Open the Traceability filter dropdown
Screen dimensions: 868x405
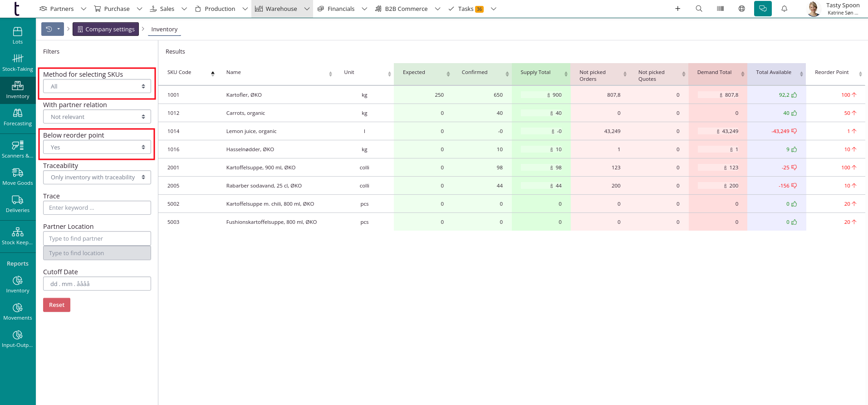pos(97,178)
